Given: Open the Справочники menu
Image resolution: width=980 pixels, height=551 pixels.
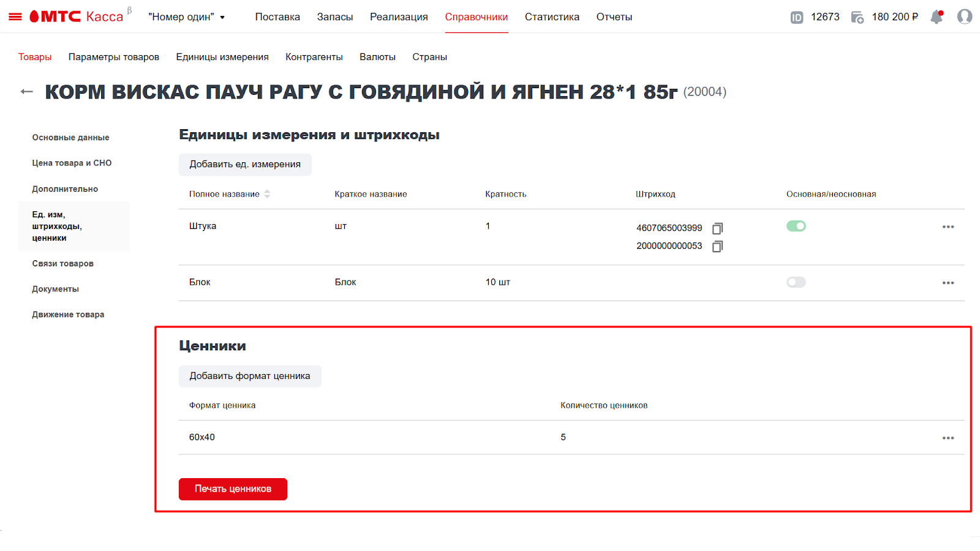Looking at the screenshot, I should (x=477, y=17).
